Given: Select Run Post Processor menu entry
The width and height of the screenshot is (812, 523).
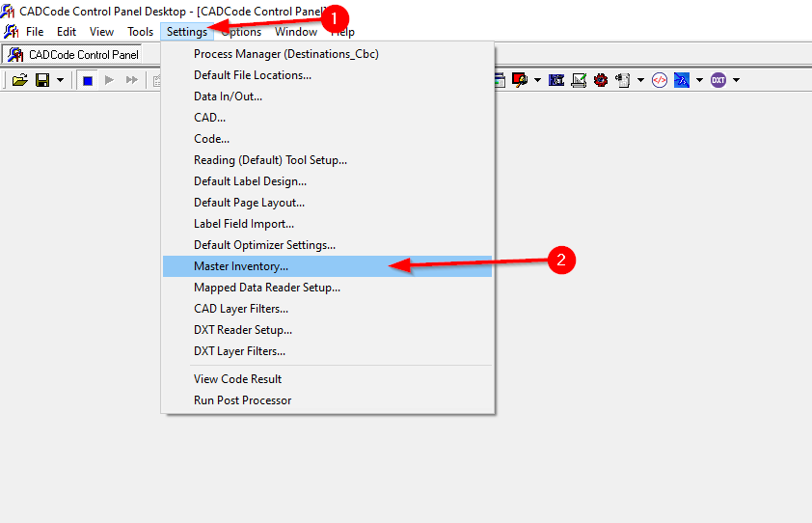Looking at the screenshot, I should 327,400.
